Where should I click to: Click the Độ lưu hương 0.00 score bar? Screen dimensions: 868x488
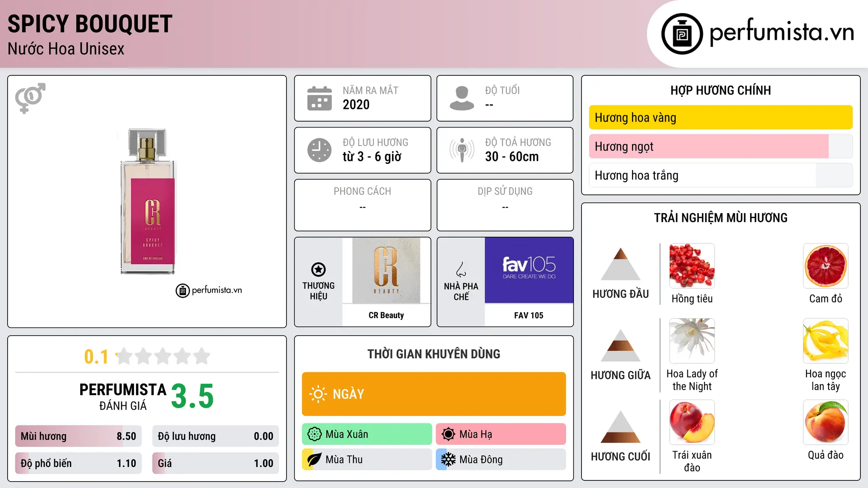coord(215,436)
